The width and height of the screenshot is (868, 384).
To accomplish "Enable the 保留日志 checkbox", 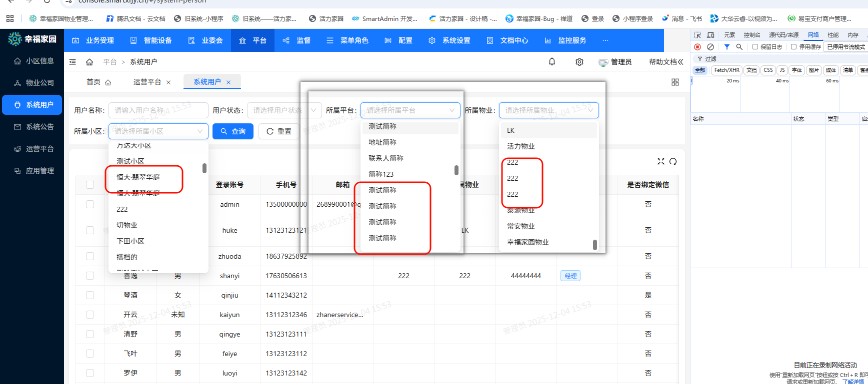I will pos(755,47).
